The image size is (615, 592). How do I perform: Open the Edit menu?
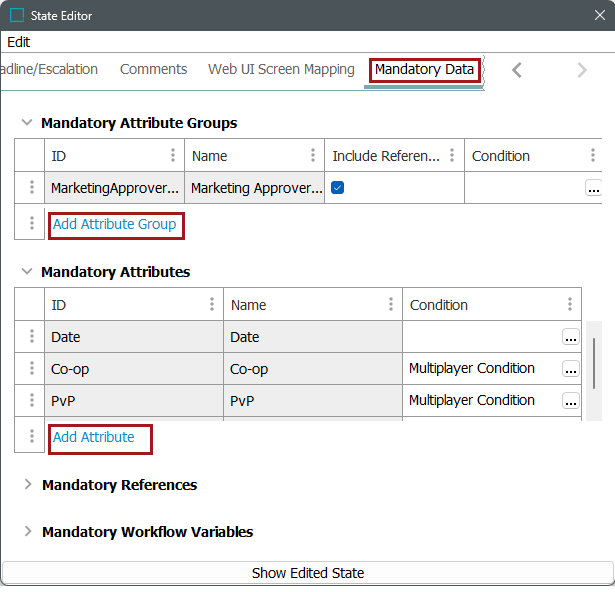19,42
